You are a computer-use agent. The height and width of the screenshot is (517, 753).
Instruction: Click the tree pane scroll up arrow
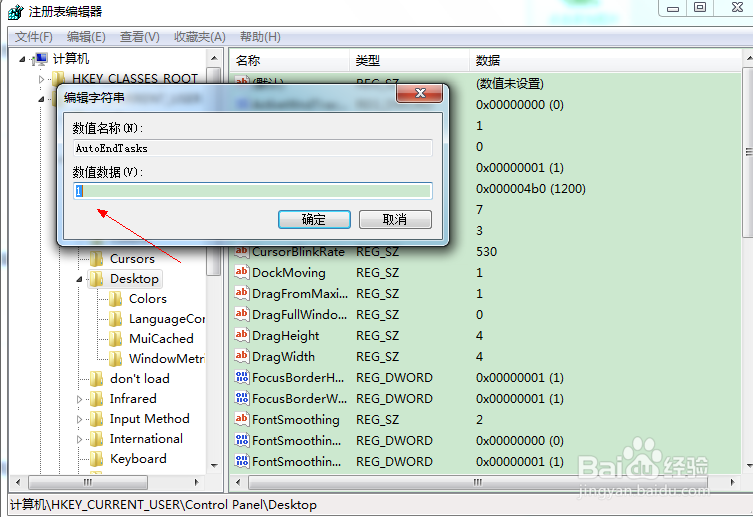point(214,59)
